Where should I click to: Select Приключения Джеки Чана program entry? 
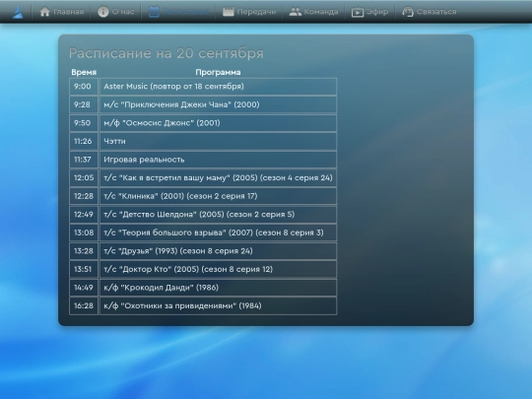[x=218, y=104]
